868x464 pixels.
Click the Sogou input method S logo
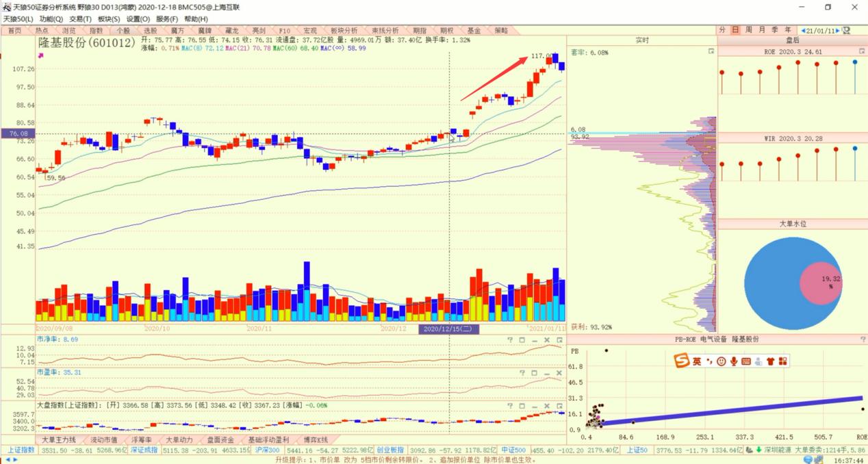pyautogui.click(x=680, y=361)
